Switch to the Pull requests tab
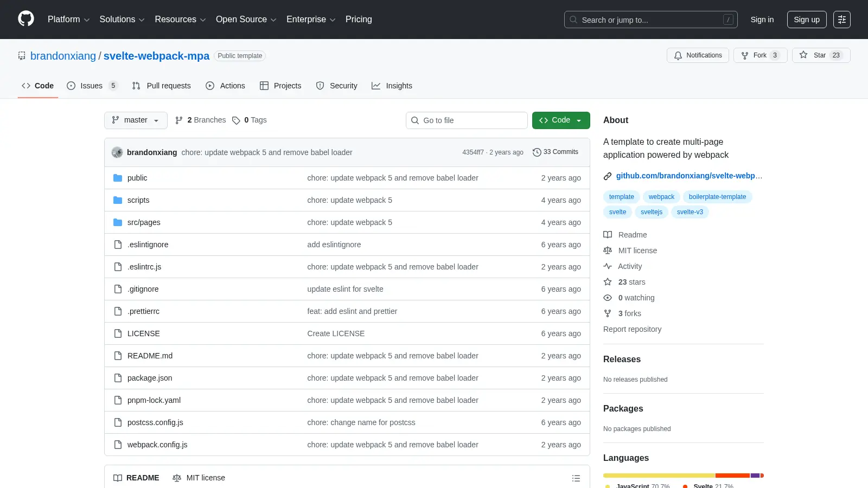Screen dimensions: 868x488 162,86
